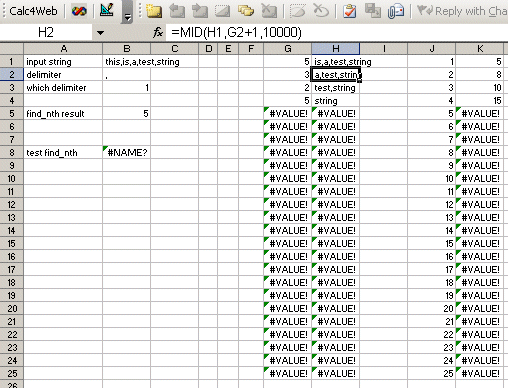Open the Name Box dropdown arrow
This screenshot has height=388, width=508.
pos(100,33)
